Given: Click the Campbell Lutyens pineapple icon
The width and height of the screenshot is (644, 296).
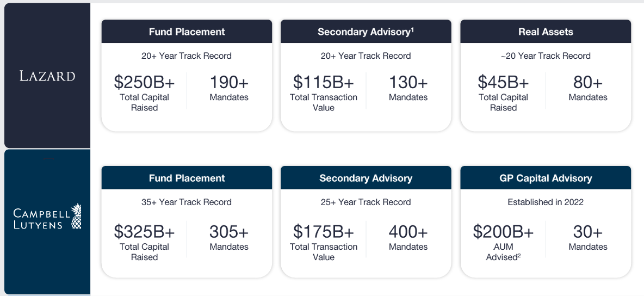Looking at the screenshot, I should tap(76, 216).
